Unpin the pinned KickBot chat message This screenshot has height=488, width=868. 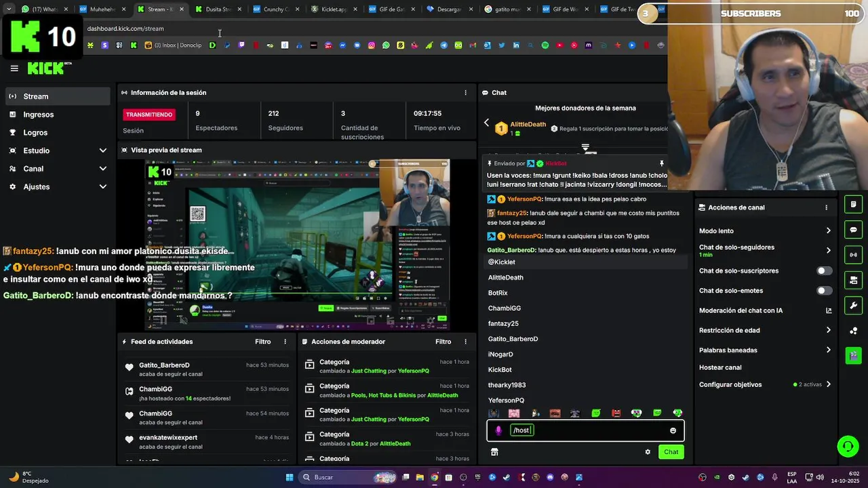(662, 163)
